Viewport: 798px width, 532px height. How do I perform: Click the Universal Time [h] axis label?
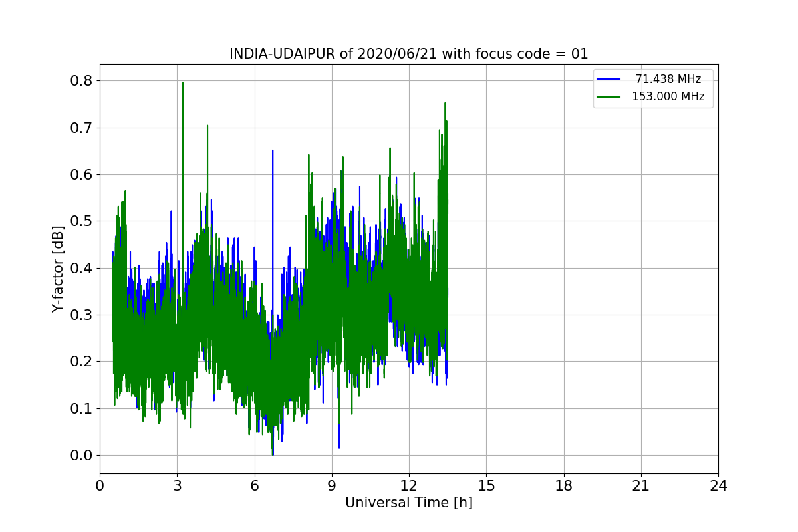[408, 503]
